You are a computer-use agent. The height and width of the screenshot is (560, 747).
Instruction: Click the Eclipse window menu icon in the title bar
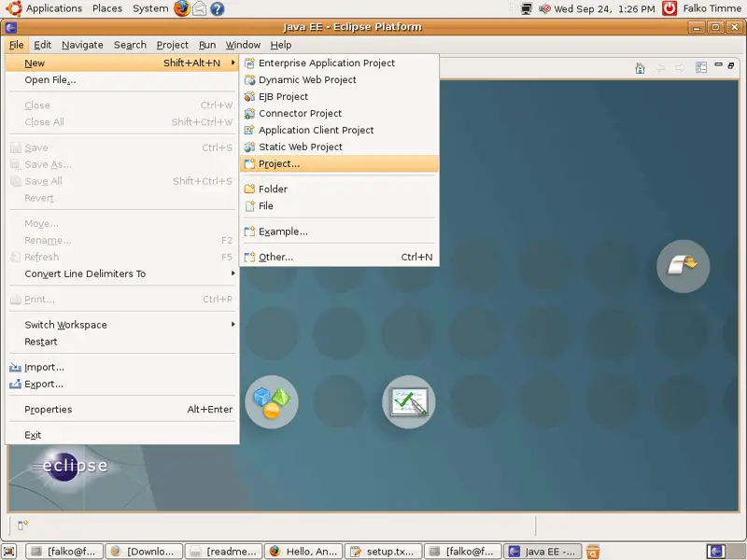click(11, 27)
